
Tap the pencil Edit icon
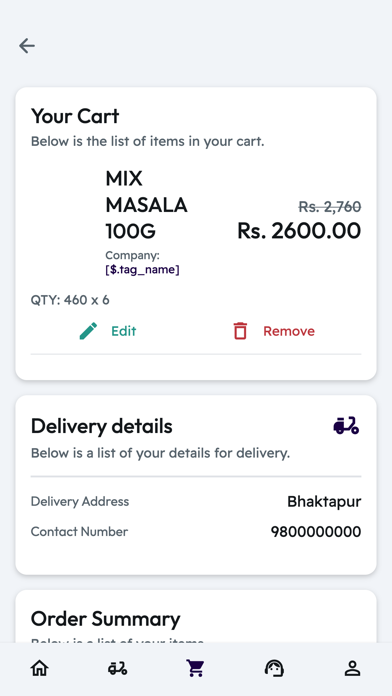tap(88, 331)
